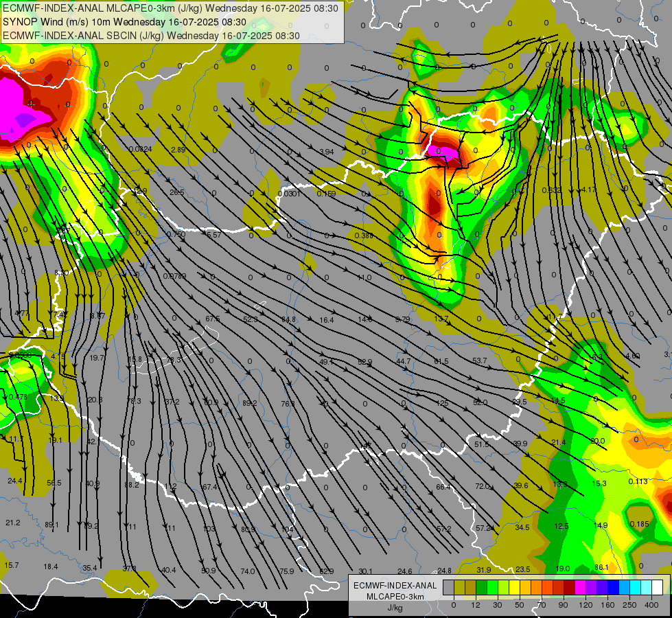The height and width of the screenshot is (618, 672).
Task: Click the map value 0.0301
Action: pyautogui.click(x=289, y=194)
